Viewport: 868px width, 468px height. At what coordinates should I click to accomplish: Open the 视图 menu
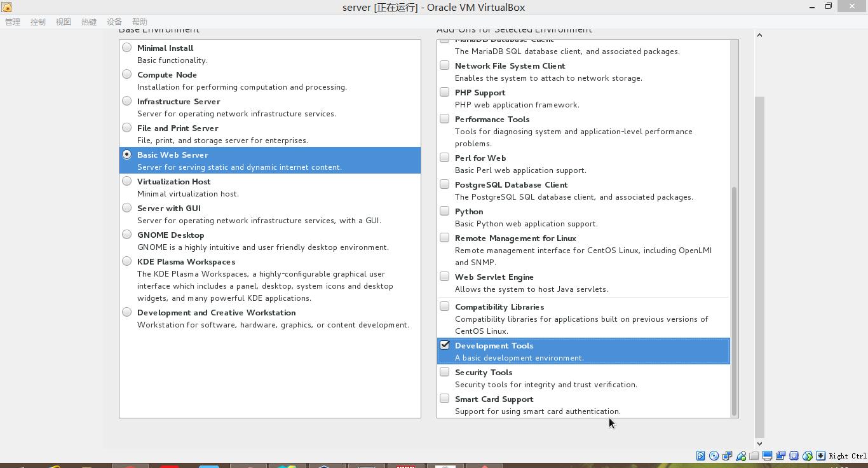tap(64, 22)
